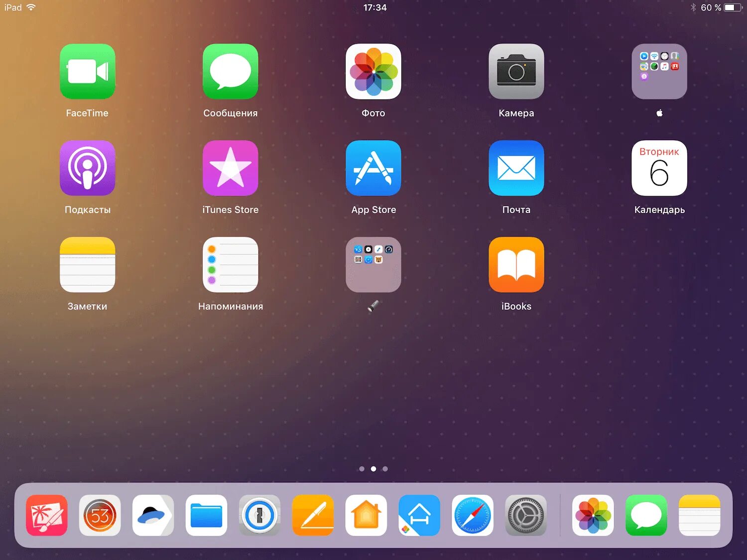The image size is (747, 560).
Task: Open the flashlight-labeled utilities folder
Action: 373,264
